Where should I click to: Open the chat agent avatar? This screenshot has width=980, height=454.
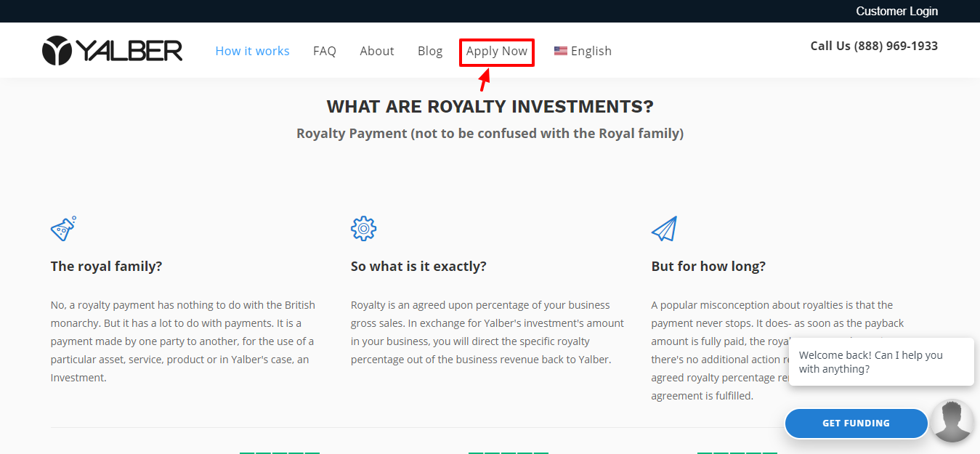[x=952, y=420]
